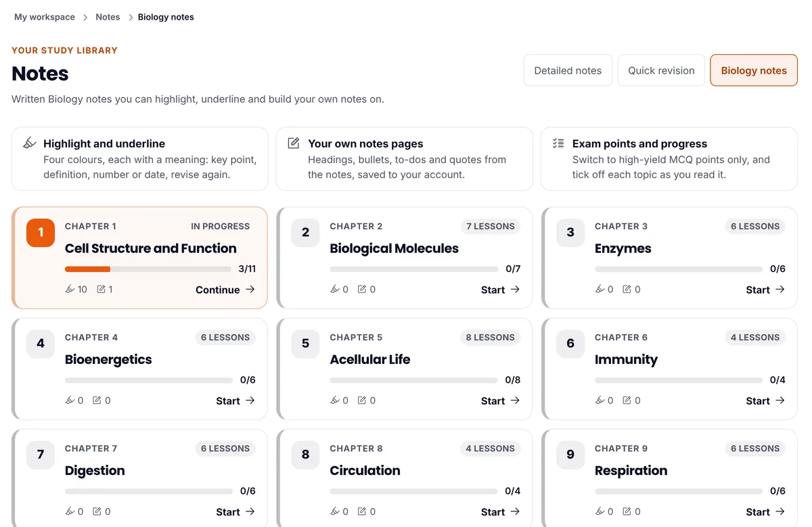Click the highlight count icon in Respiration card

click(600, 511)
